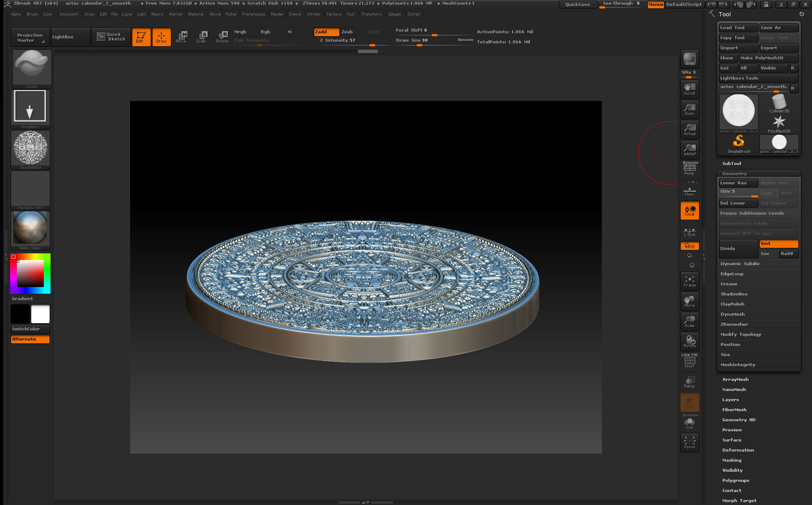The width and height of the screenshot is (812, 505).
Task: Select Rotate mode in top shelf
Action: (x=222, y=37)
